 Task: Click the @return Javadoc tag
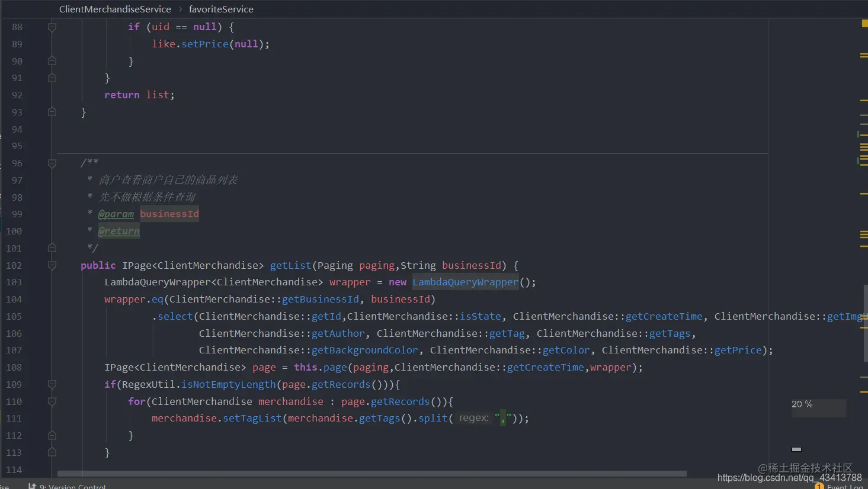pyautogui.click(x=119, y=231)
